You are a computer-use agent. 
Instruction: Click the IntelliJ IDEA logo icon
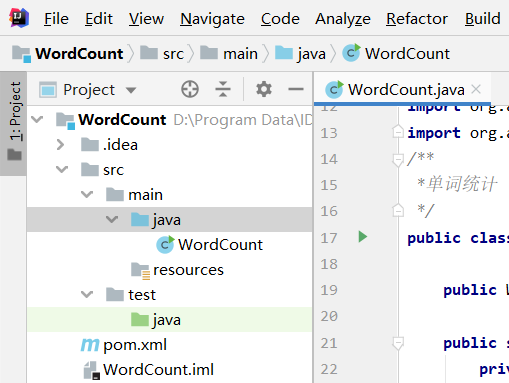(19, 18)
